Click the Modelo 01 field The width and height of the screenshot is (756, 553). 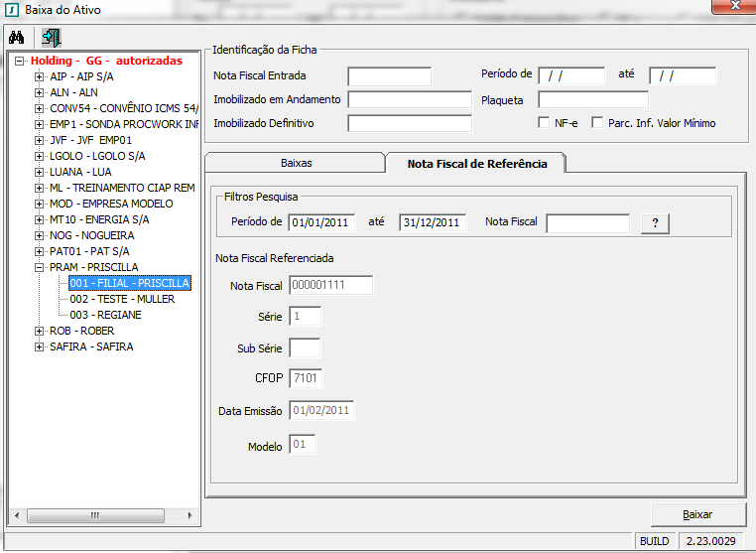(x=303, y=444)
